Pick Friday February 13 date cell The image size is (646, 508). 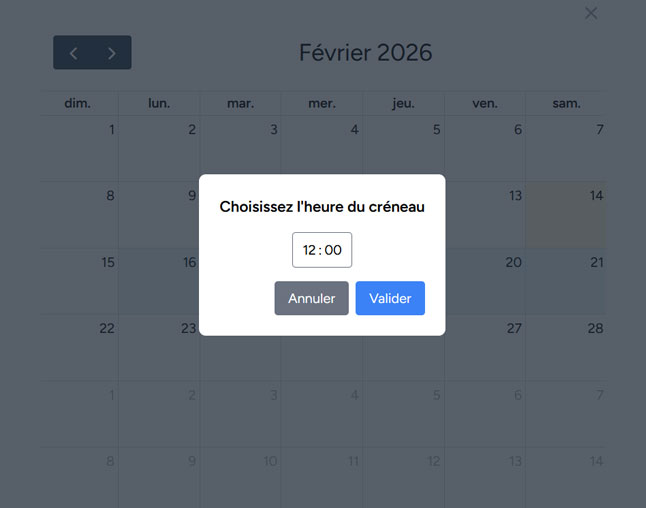pyautogui.click(x=485, y=214)
